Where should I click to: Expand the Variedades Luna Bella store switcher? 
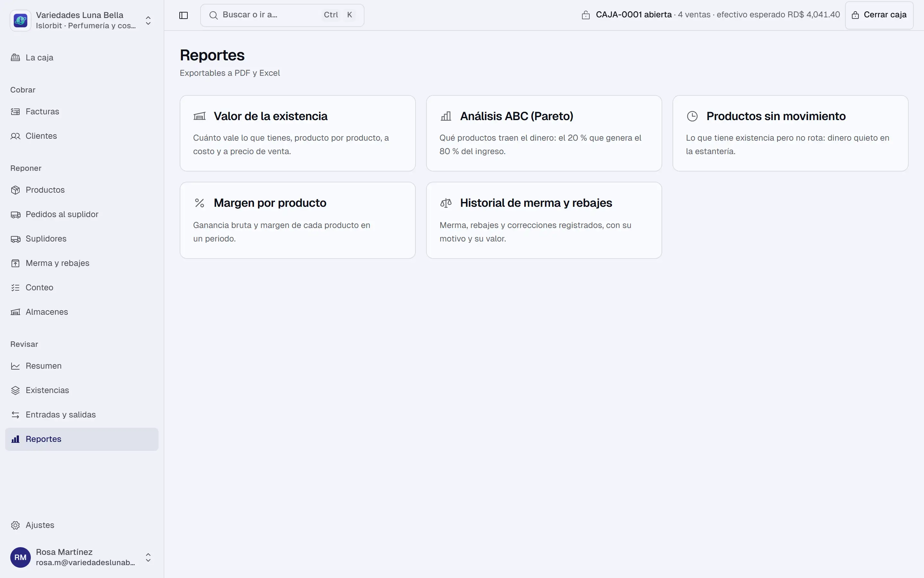point(148,21)
